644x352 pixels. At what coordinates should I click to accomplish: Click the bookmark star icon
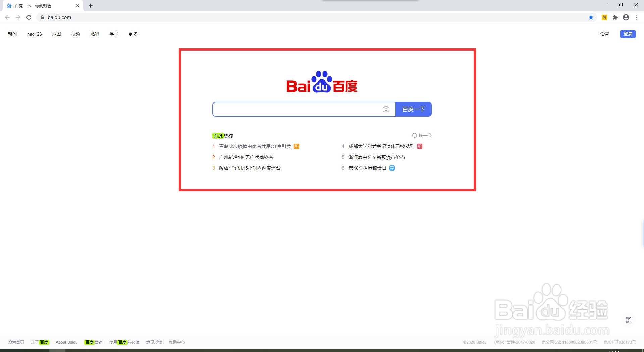coord(591,17)
